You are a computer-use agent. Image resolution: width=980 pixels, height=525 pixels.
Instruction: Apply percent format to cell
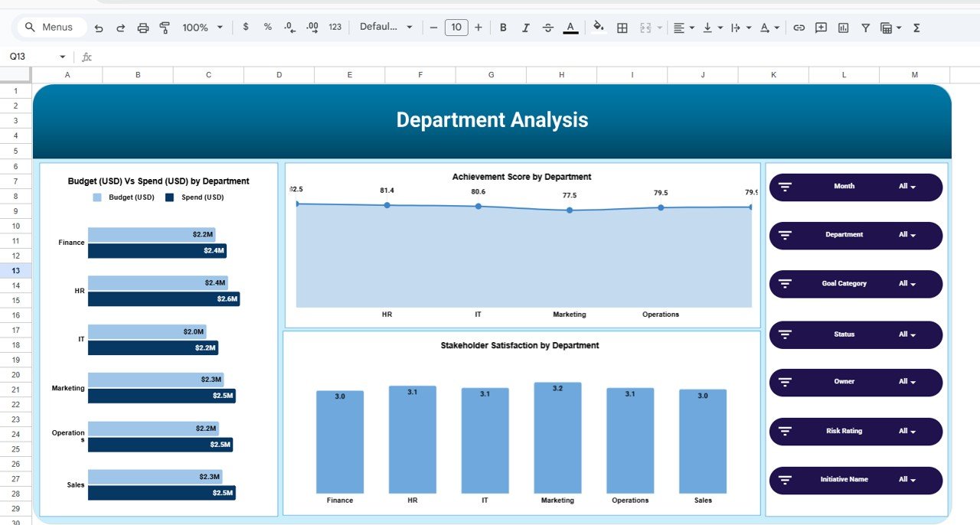click(x=267, y=27)
